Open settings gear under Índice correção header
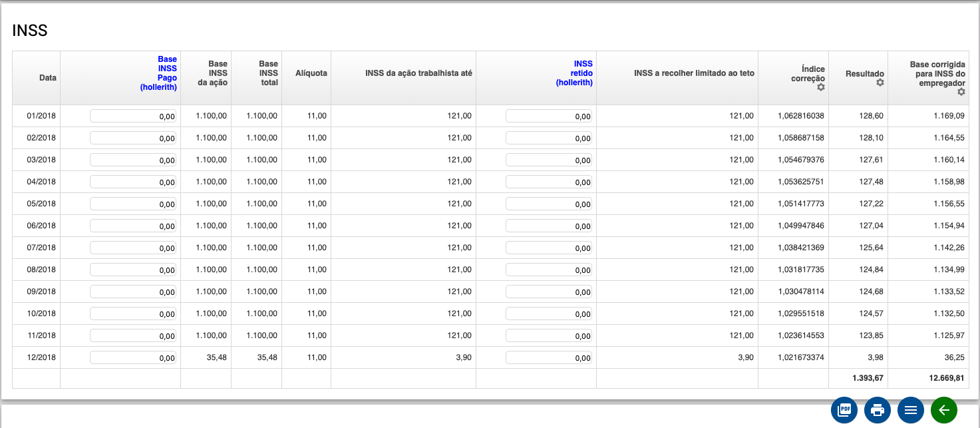The height and width of the screenshot is (428, 980). [821, 87]
